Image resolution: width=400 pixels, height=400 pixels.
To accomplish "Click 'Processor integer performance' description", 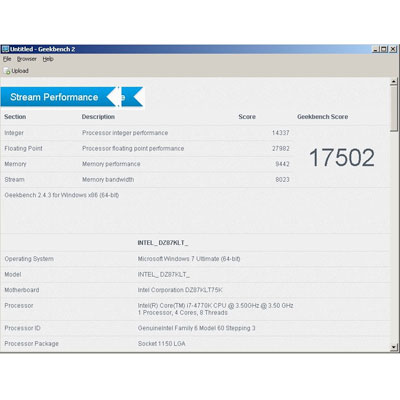I will [x=125, y=133].
